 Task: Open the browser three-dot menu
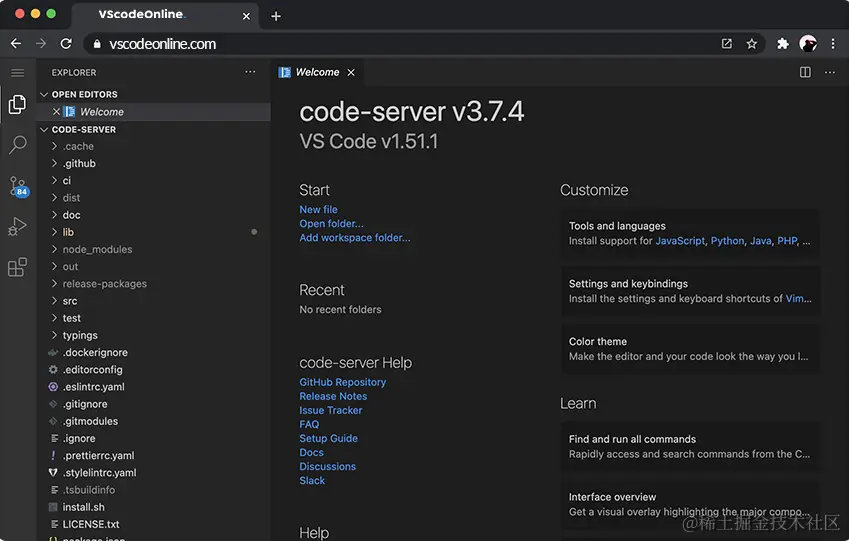point(833,44)
